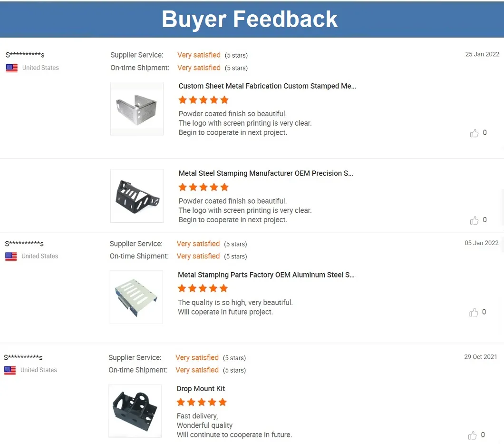Viewport: 504px width, 444px height.
Task: Click the thumbs up icon on the first review
Action: tap(474, 133)
